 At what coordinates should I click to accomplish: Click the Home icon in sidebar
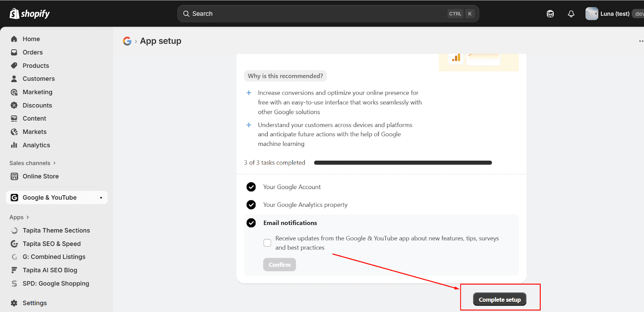(x=14, y=39)
